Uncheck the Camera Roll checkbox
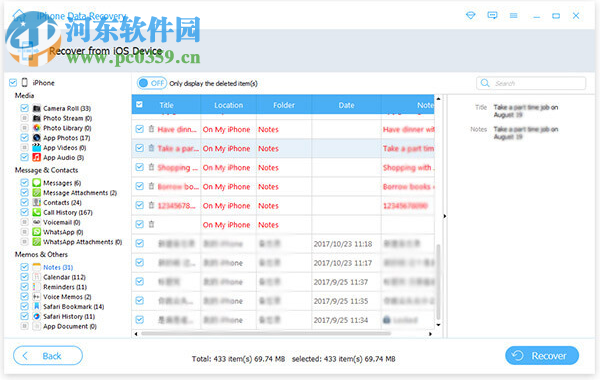The width and height of the screenshot is (606, 386). [x=25, y=109]
